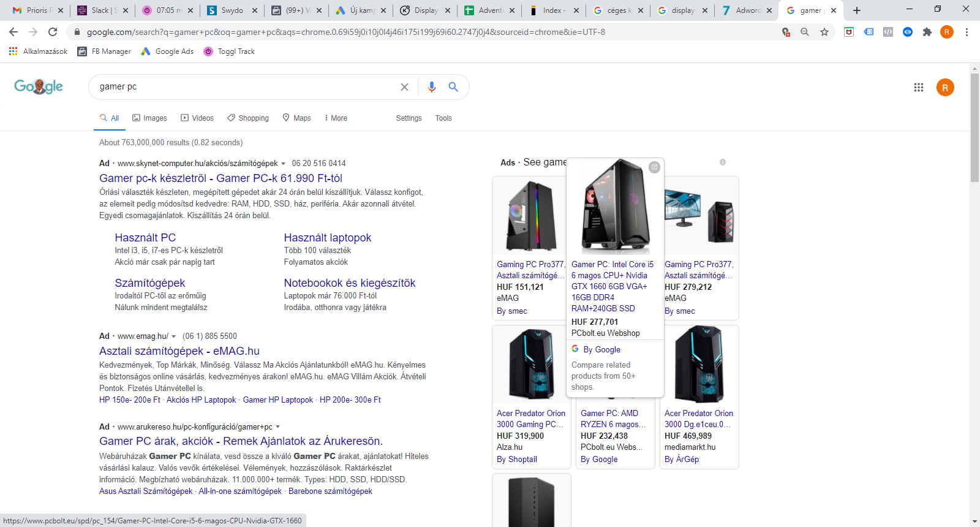
Task: Expand the More search options
Action: 336,118
